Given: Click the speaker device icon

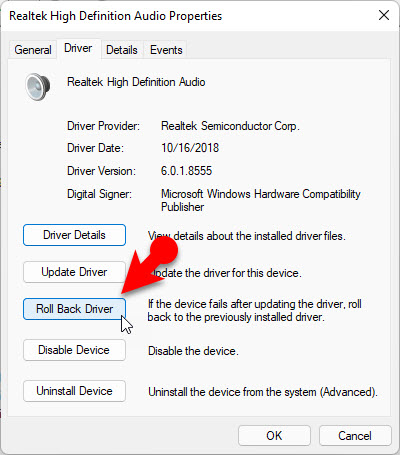Looking at the screenshot, I should (38, 87).
